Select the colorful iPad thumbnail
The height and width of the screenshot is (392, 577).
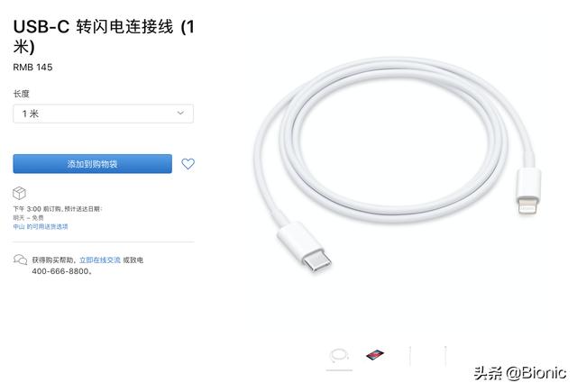(x=375, y=355)
